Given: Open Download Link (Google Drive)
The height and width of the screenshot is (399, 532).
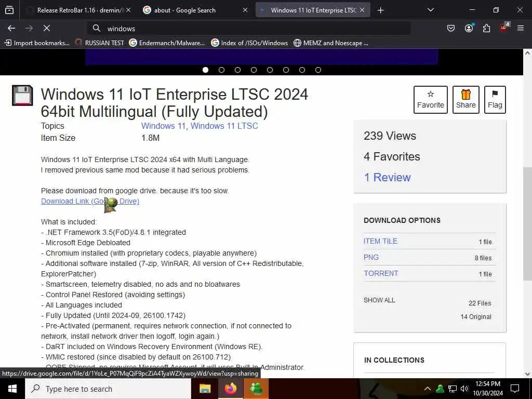Looking at the screenshot, I should coord(90,201).
